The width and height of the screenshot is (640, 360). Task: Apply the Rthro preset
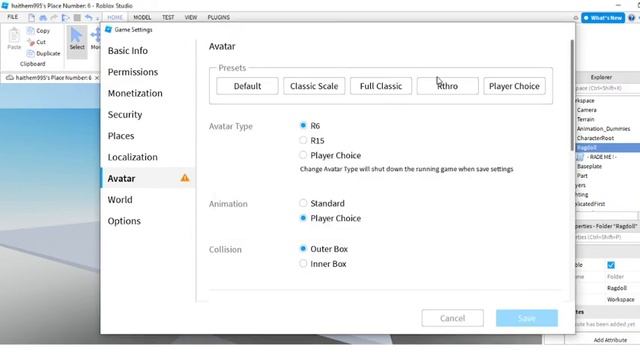(x=448, y=86)
